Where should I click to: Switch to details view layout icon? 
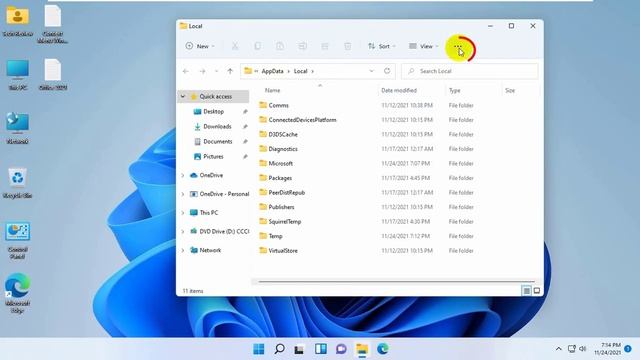tap(527, 291)
